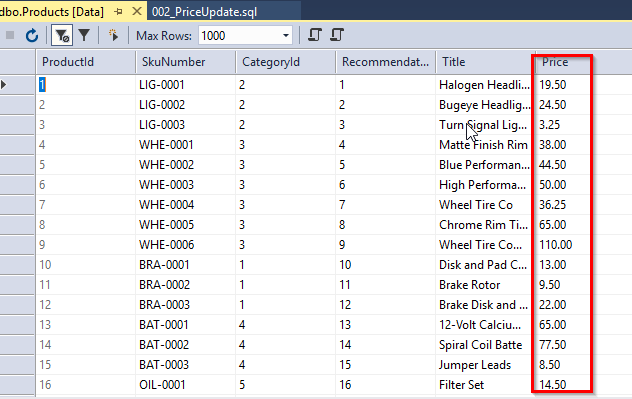The image size is (632, 399).
Task: Click the price cell 9.50
Action: tap(563, 285)
